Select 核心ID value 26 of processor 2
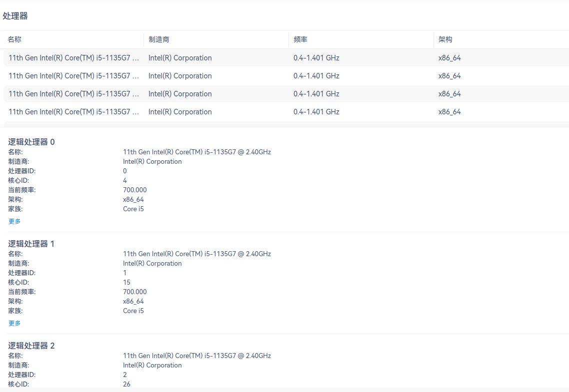 (126, 384)
